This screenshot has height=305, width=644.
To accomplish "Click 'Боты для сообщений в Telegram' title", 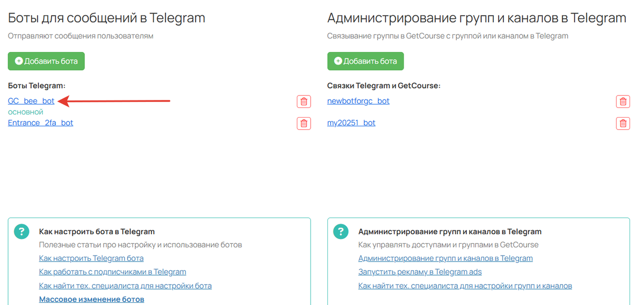I will [x=107, y=18].
